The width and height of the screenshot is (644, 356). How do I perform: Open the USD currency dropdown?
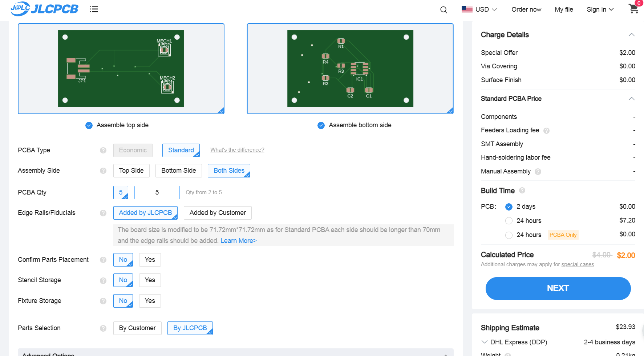click(479, 9)
